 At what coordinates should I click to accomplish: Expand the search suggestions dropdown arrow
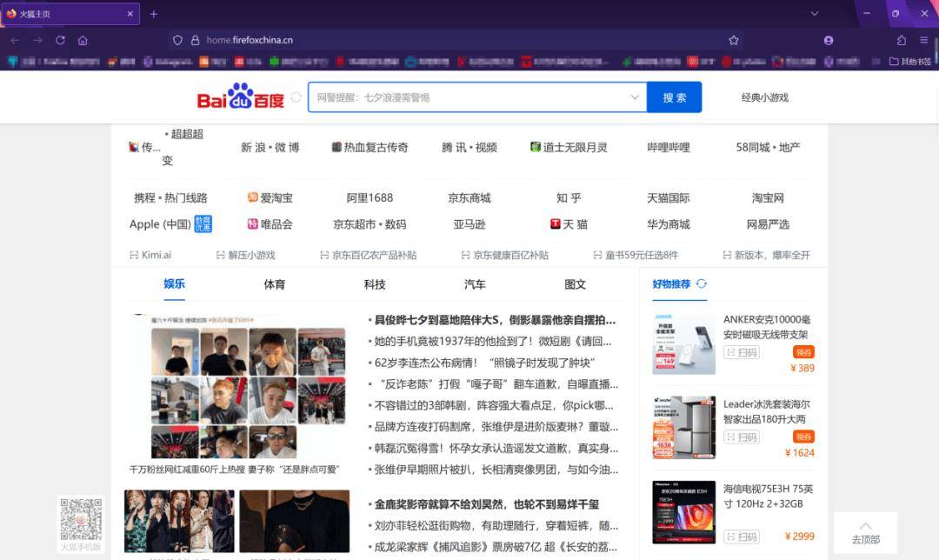point(635,97)
